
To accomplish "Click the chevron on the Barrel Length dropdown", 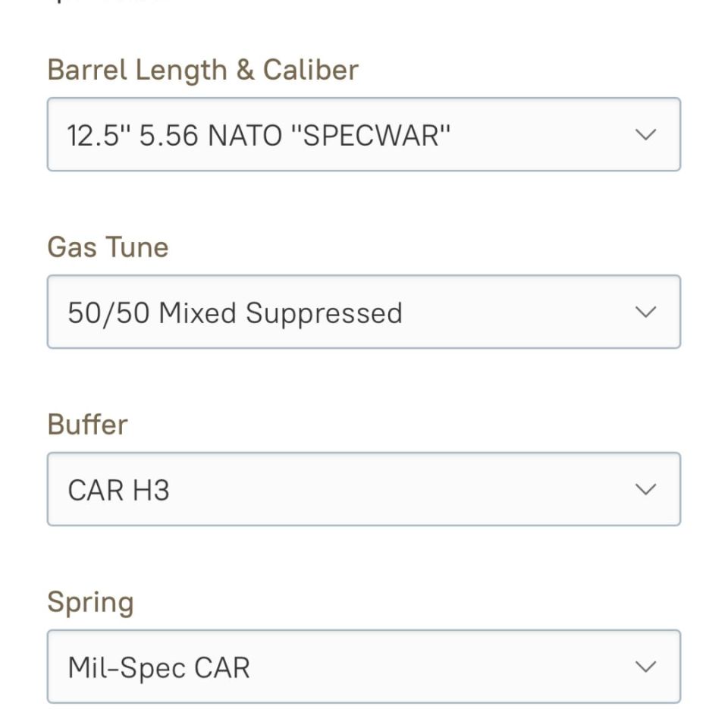I will click(x=645, y=134).
